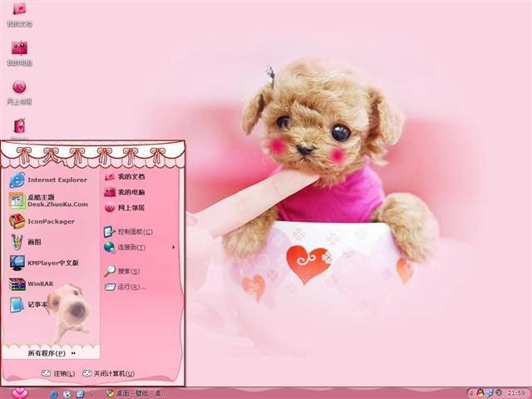532x399 pixels.
Task: Open 搜索(S) search
Action: (x=122, y=271)
